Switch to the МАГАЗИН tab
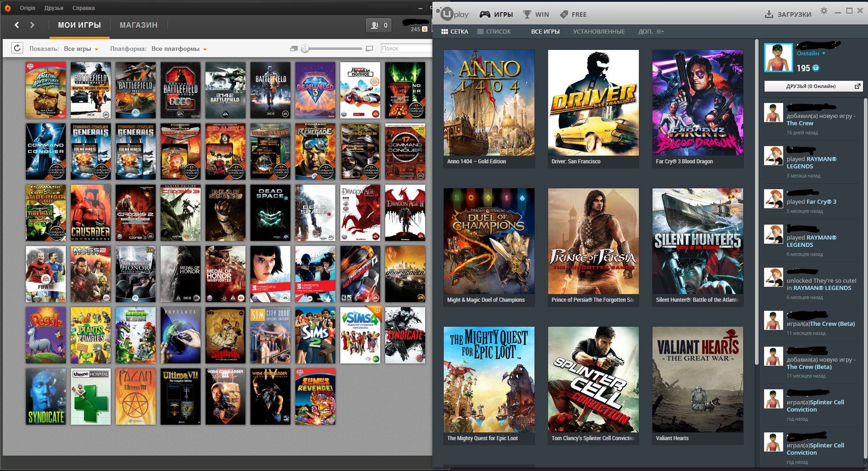This screenshot has height=471, width=868. coord(138,25)
